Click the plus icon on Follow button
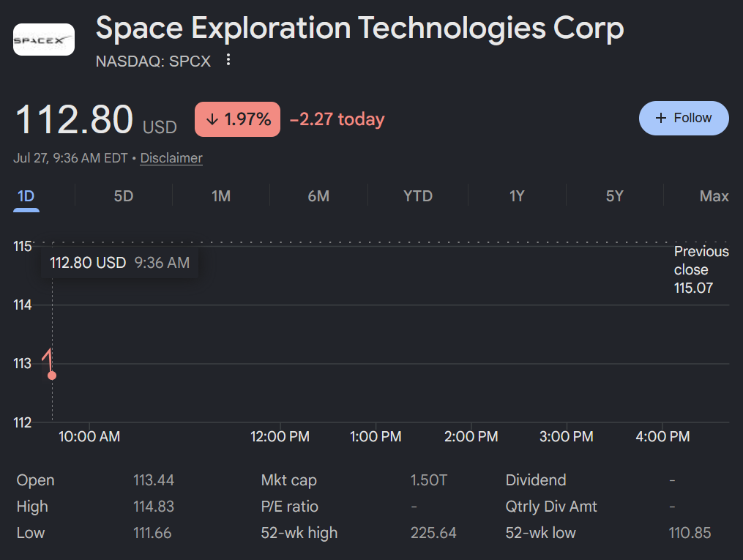Screen dimensions: 743x560 point(660,118)
